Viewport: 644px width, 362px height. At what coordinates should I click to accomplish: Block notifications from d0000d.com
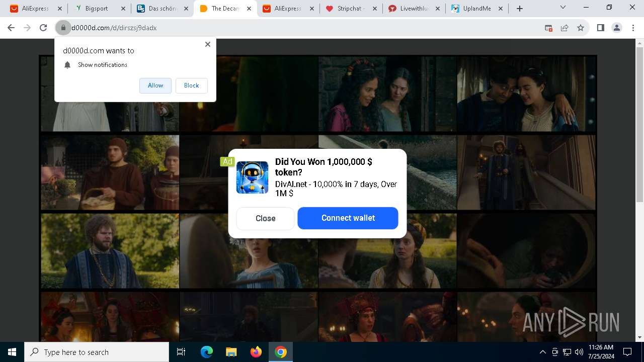coord(191,85)
